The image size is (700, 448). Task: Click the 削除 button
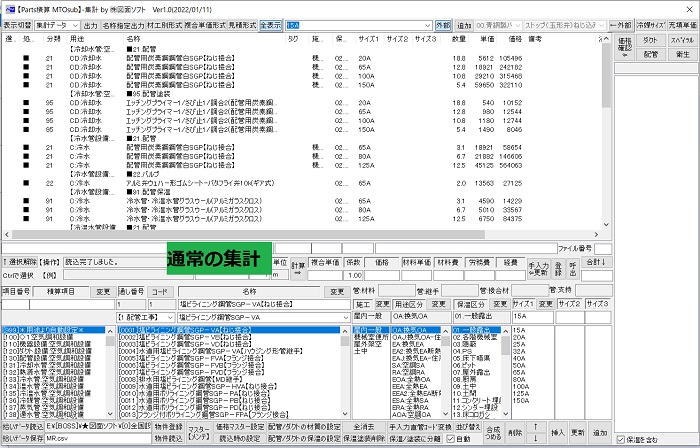(x=515, y=433)
